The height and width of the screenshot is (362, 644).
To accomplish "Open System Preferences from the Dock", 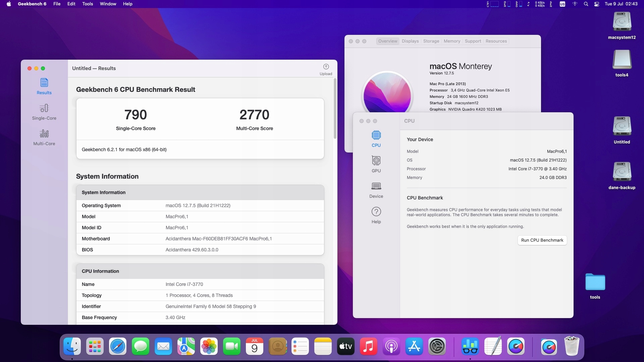I will point(437,347).
